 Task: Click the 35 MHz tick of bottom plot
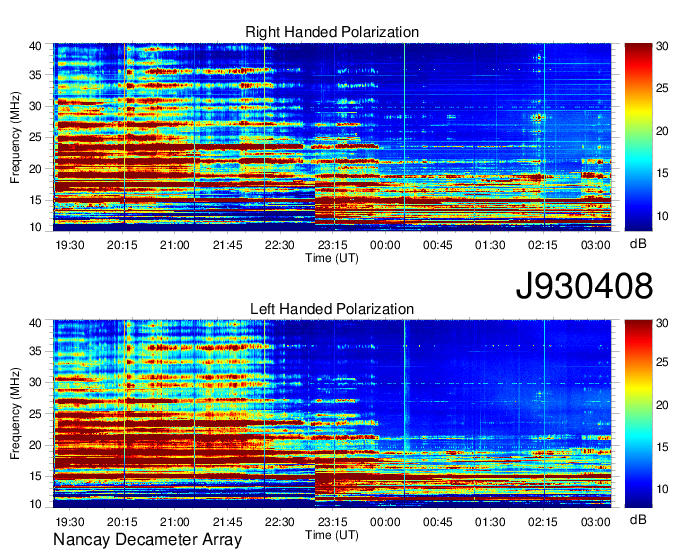35,351
